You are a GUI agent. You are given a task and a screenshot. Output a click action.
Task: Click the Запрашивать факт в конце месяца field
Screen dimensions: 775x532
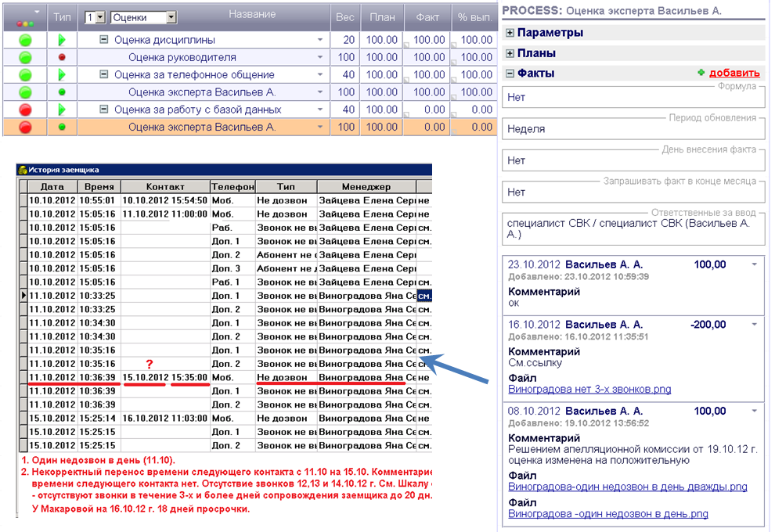[633, 192]
